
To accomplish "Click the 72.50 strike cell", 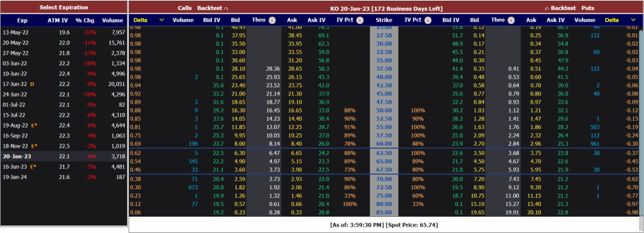I will pos(384,187).
